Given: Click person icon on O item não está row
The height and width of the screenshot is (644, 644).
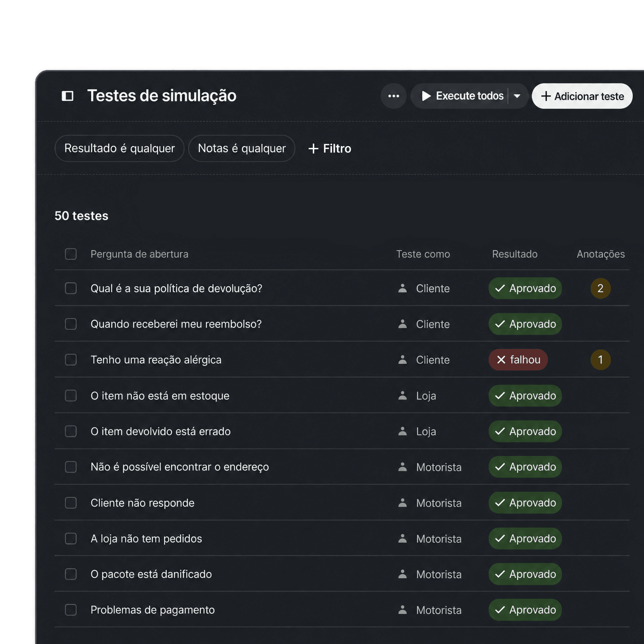Looking at the screenshot, I should pyautogui.click(x=403, y=396).
